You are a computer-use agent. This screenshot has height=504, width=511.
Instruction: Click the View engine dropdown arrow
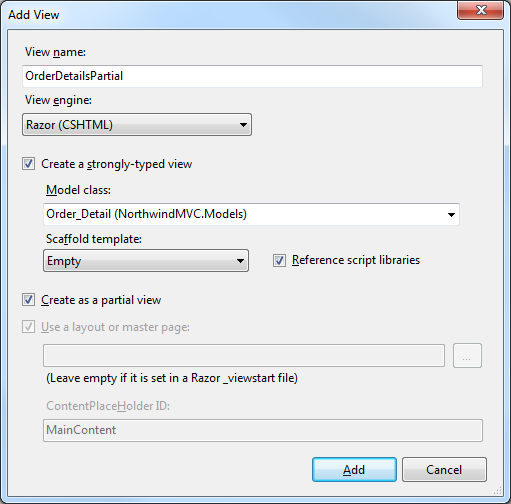tap(243, 125)
